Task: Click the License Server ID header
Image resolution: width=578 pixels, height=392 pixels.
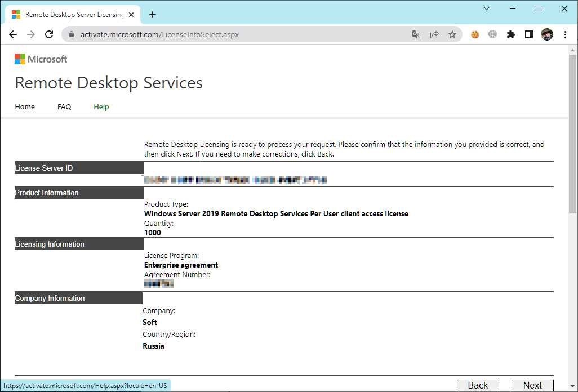Action: click(79, 168)
